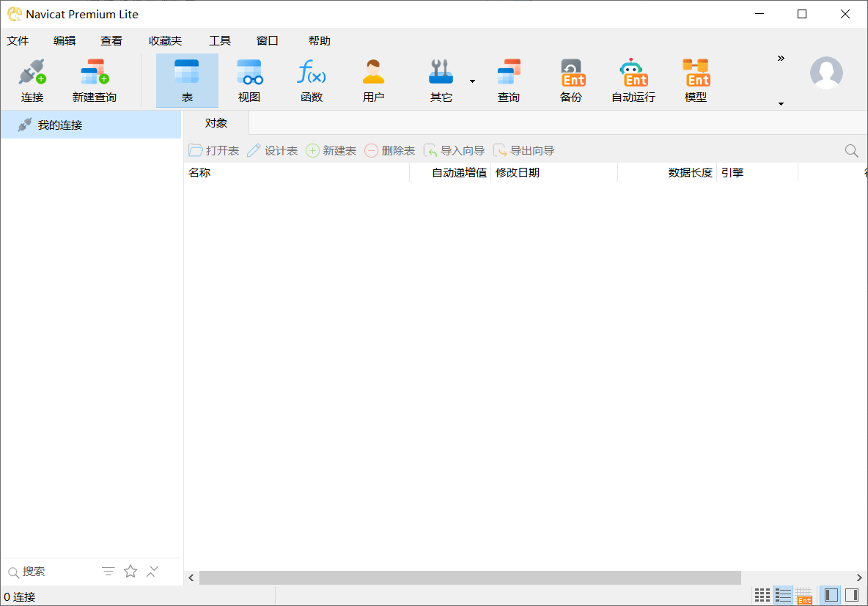Select 我的连接 in the connection tree
Screen dimensions: 868x606
tap(60, 125)
